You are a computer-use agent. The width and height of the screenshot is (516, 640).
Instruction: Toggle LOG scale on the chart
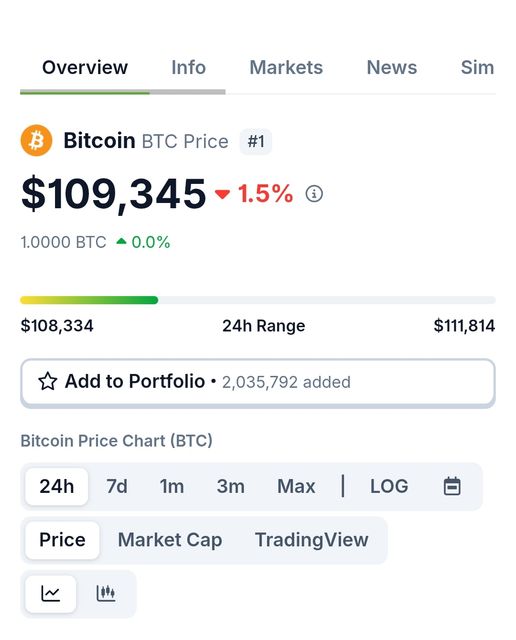(389, 486)
